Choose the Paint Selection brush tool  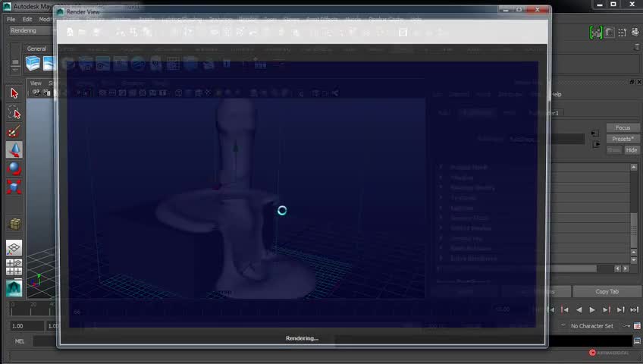click(14, 132)
